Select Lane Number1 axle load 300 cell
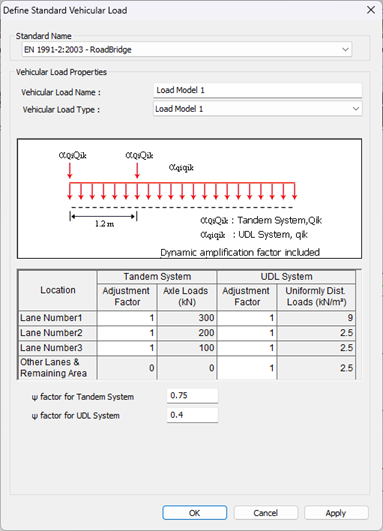The image size is (383, 531). pos(187,318)
